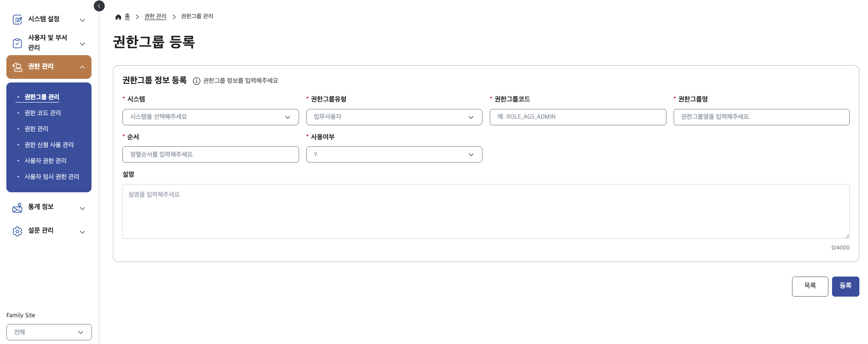
Task: Open the 시스템 selection dropdown
Action: click(210, 117)
